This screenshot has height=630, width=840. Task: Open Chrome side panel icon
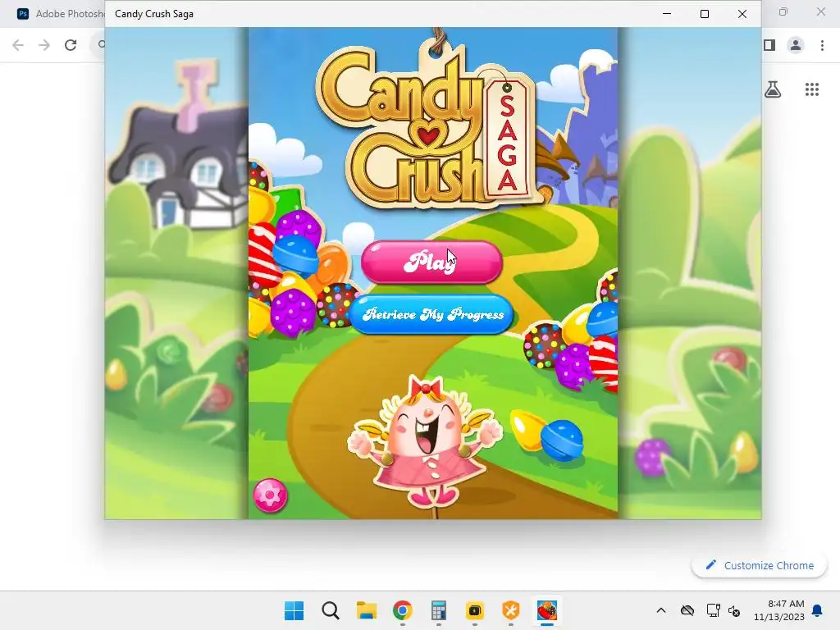pyautogui.click(x=769, y=45)
